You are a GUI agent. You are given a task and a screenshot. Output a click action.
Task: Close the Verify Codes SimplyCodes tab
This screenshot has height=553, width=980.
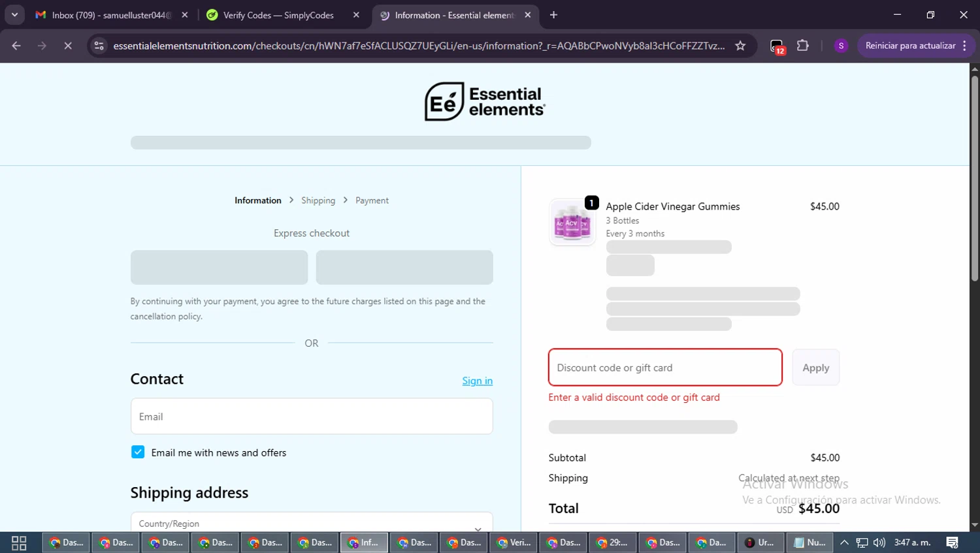[x=356, y=15]
